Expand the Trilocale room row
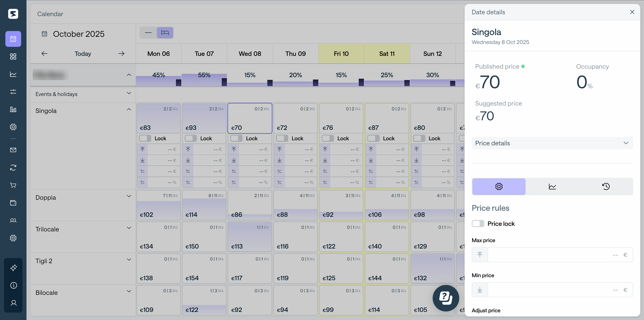644x320 pixels. click(129, 228)
